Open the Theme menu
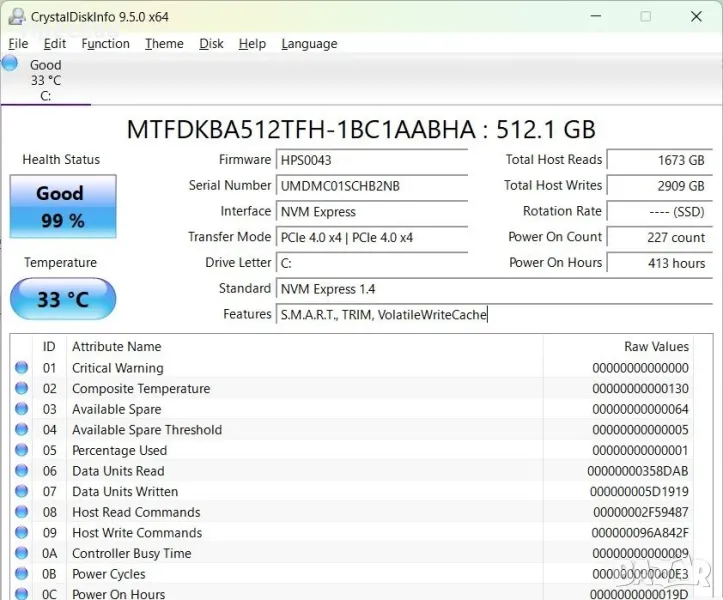The width and height of the screenshot is (723, 600). (164, 44)
